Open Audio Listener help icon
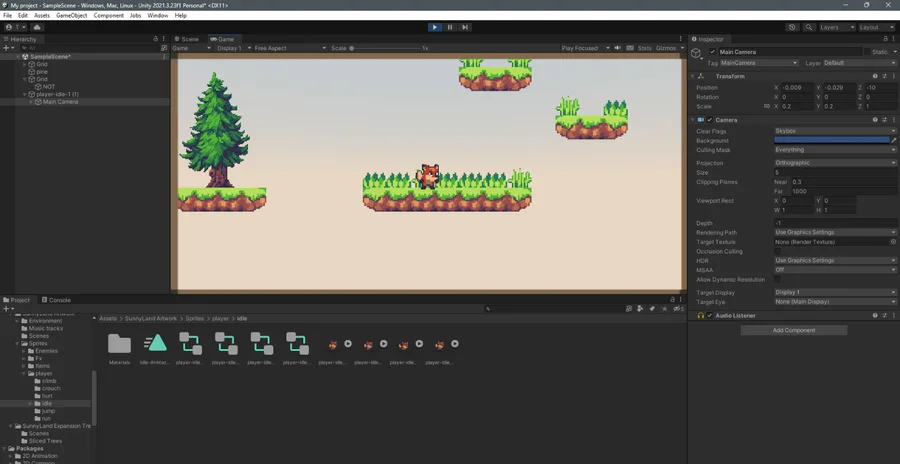This screenshot has height=464, width=900. [x=875, y=315]
